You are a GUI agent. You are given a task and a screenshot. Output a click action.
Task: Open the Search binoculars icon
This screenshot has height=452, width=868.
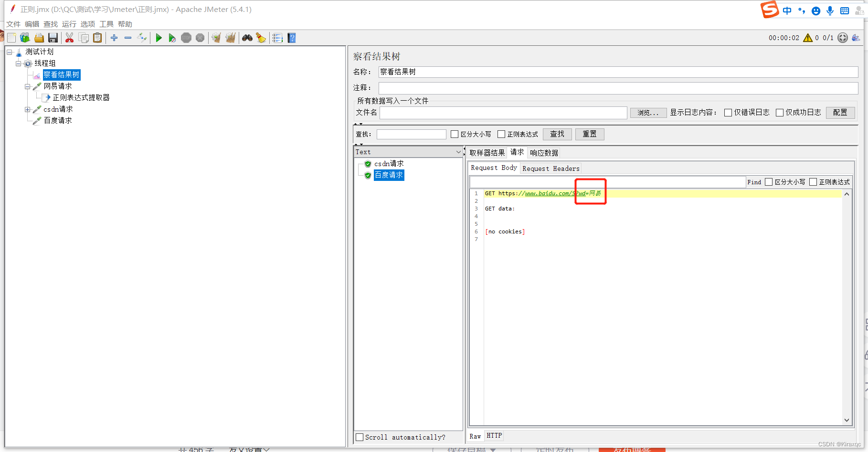(247, 38)
